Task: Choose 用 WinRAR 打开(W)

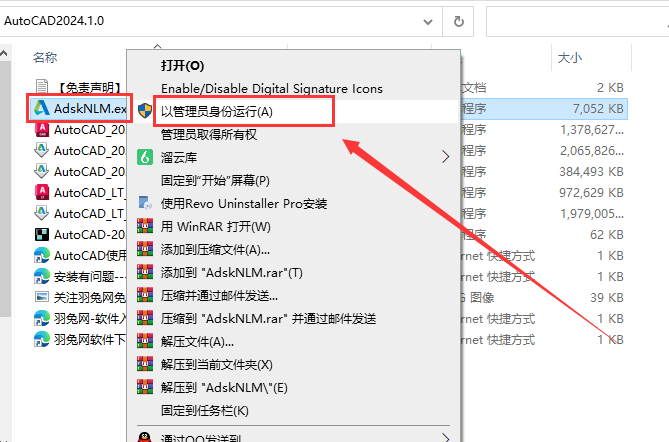Action: click(x=215, y=227)
